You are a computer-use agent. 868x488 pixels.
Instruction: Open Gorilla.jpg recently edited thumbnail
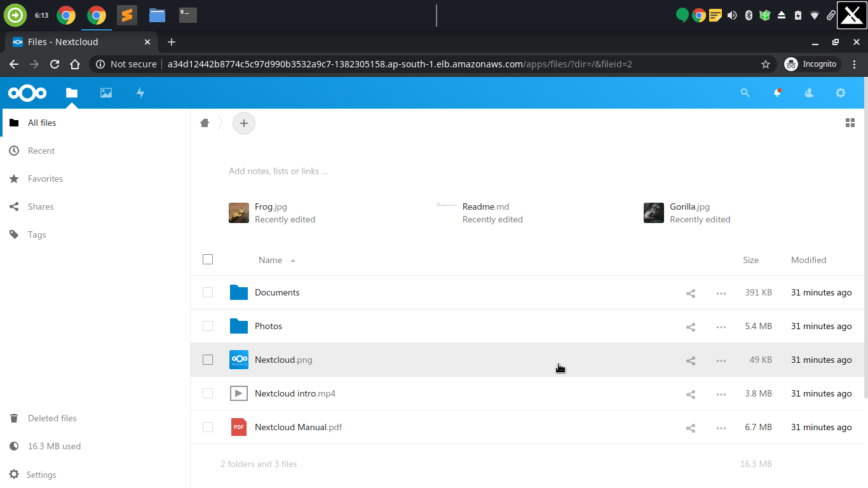coord(654,213)
